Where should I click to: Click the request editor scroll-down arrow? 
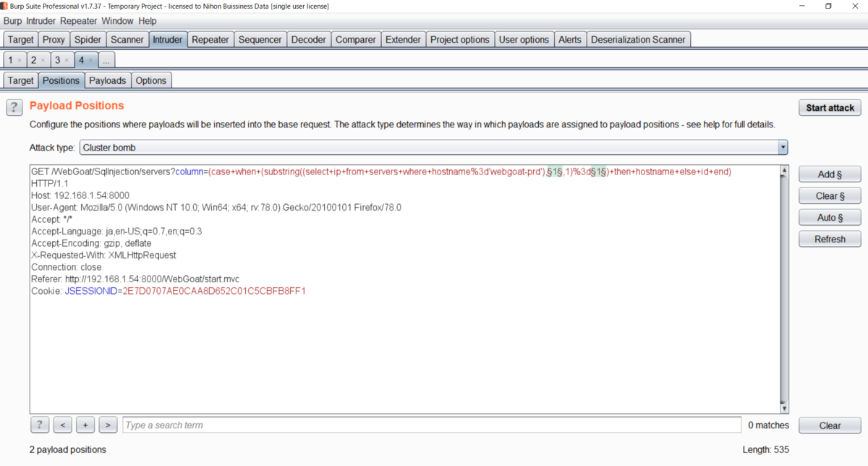click(x=784, y=408)
